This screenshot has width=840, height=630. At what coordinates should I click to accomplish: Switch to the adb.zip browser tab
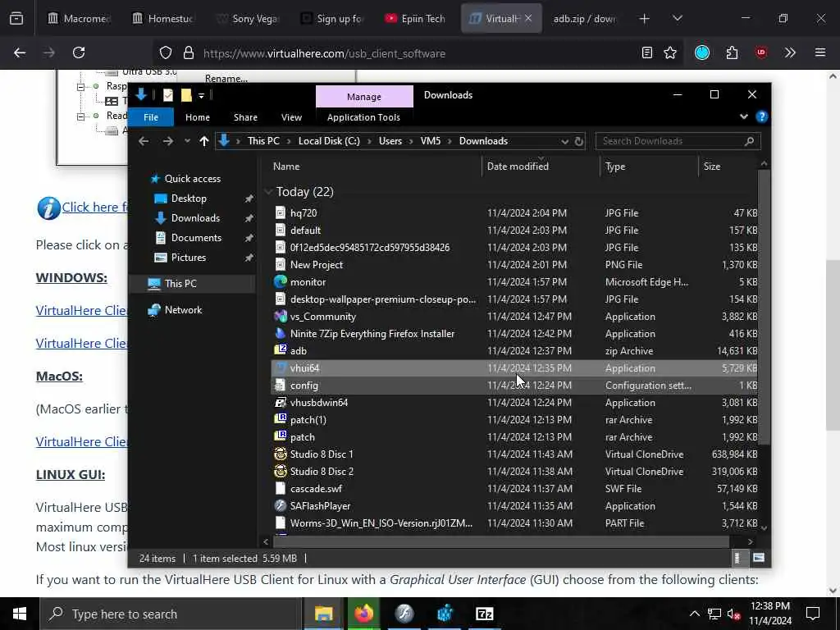pyautogui.click(x=584, y=19)
